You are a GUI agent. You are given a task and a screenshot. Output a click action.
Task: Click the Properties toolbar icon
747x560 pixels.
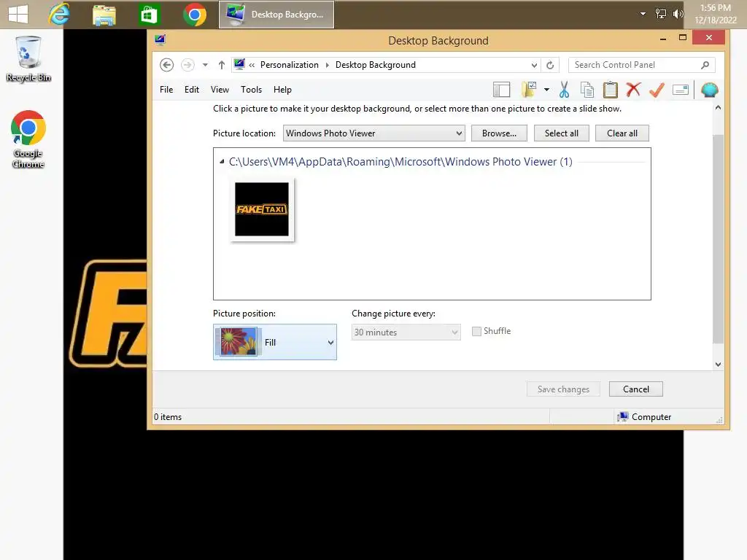click(681, 90)
